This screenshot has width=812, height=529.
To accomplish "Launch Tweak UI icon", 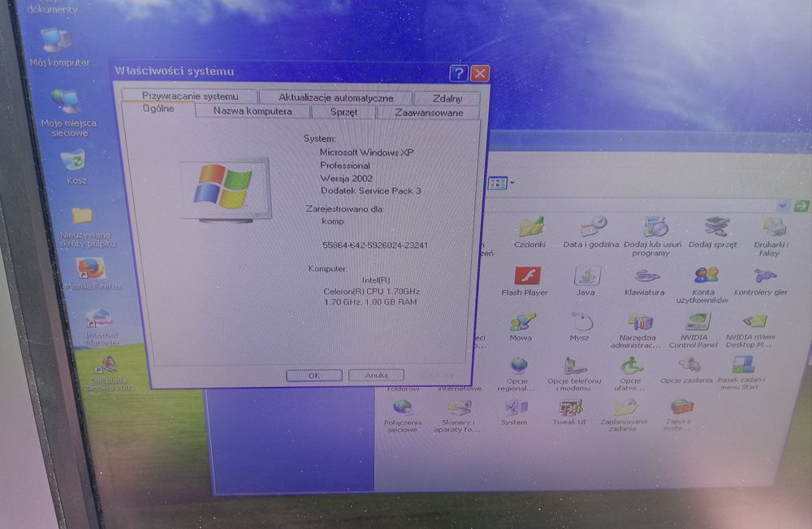I will pos(570,413).
